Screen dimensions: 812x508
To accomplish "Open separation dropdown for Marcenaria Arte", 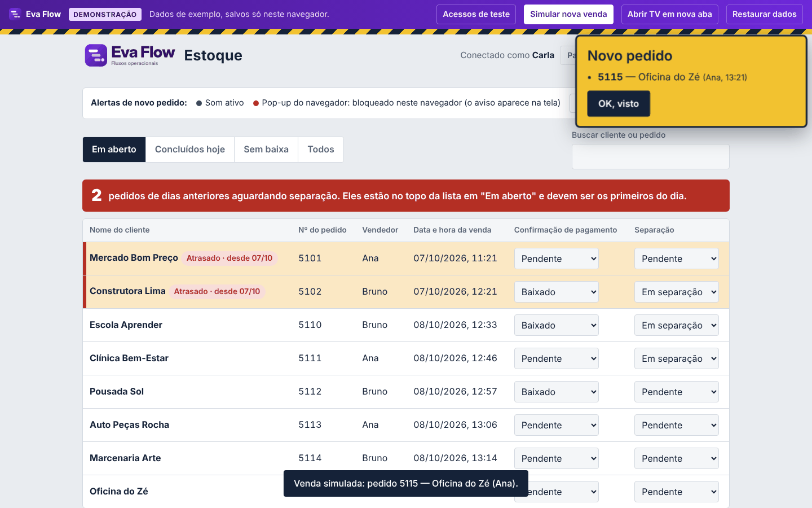I will (677, 458).
